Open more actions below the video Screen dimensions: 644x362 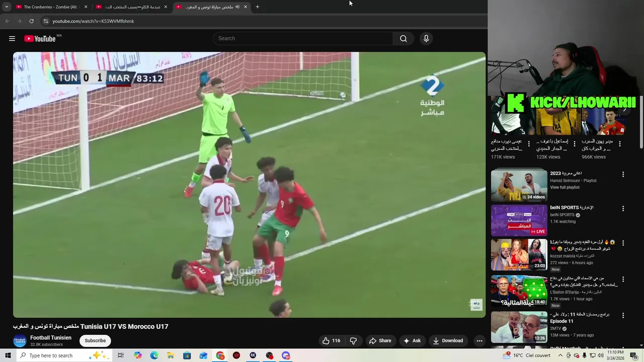point(479,341)
